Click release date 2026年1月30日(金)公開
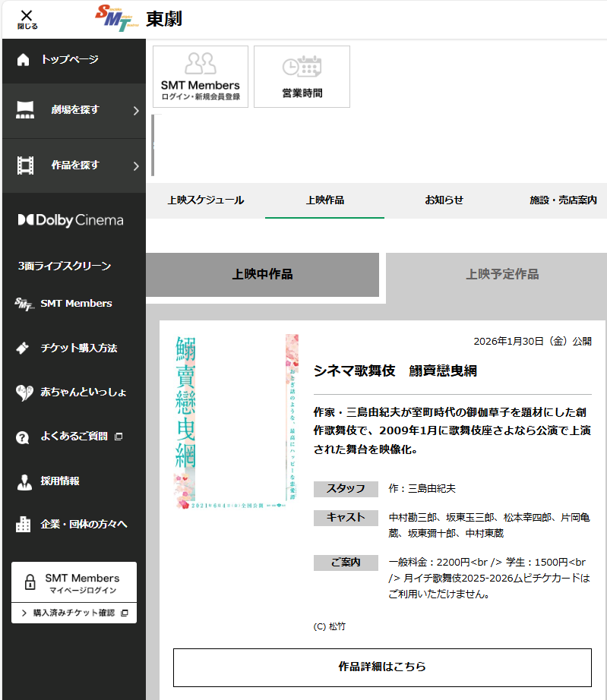The height and width of the screenshot is (700, 607). pyautogui.click(x=533, y=342)
